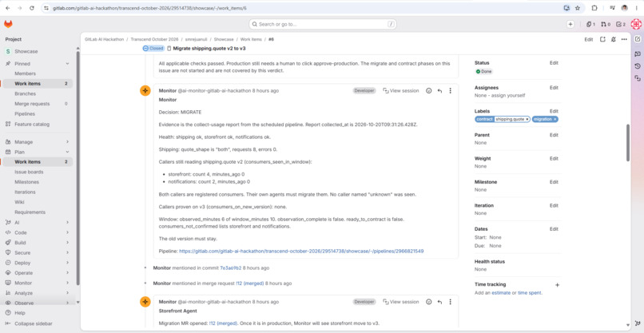Screen dimensions: 644x333
Task: Add time tracking entry plus icon
Action: coord(557,284)
